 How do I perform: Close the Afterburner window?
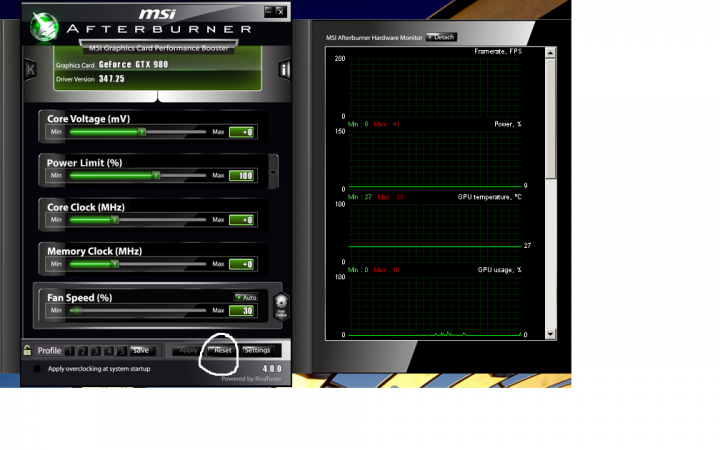281,11
